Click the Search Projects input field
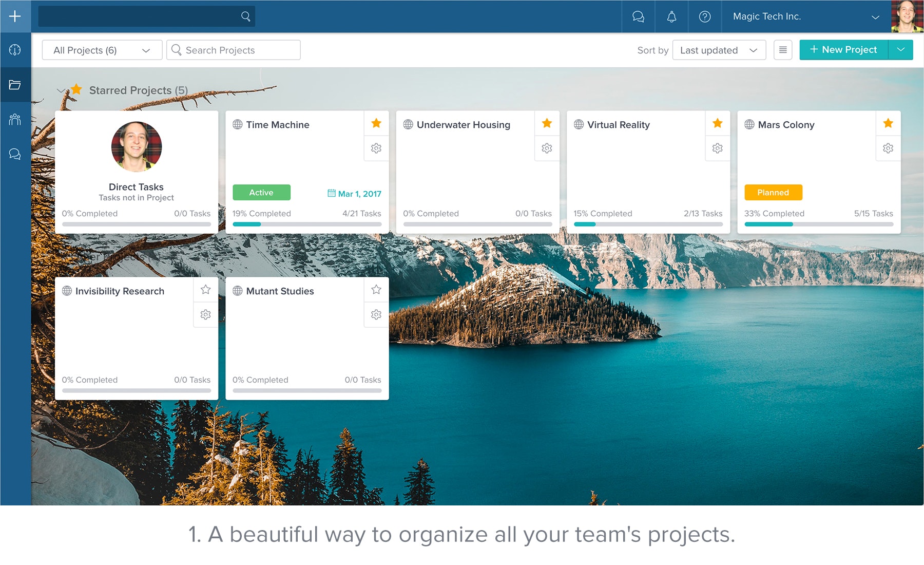Screen dimensions: 924x565 coord(234,50)
